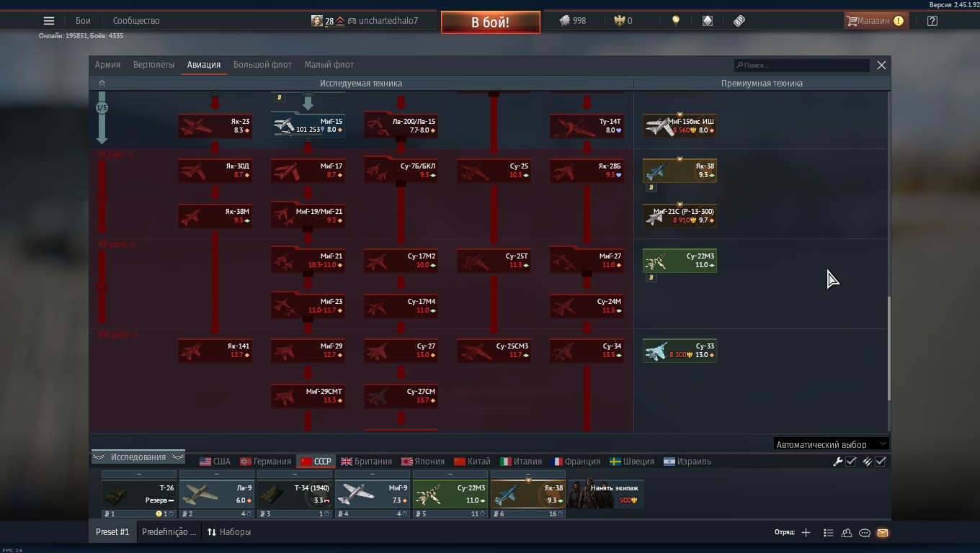Open the orange mail envelope icon

pyautogui.click(x=883, y=533)
